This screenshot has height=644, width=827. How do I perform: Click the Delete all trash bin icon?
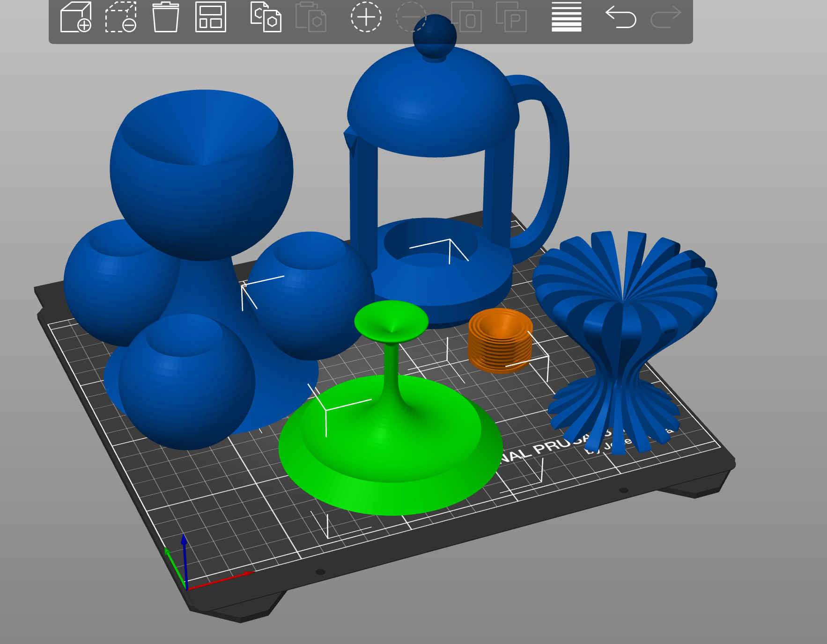(x=166, y=17)
